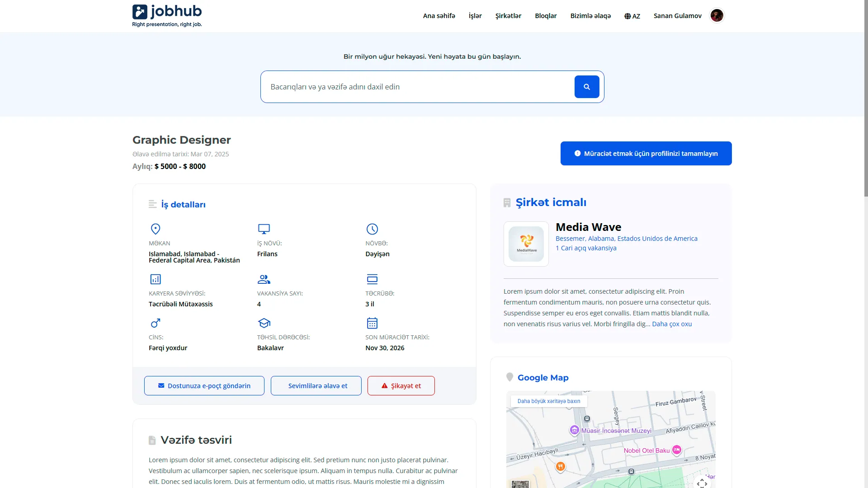The width and height of the screenshot is (868, 488).
Task: Click the magnifier search button
Action: point(587,87)
